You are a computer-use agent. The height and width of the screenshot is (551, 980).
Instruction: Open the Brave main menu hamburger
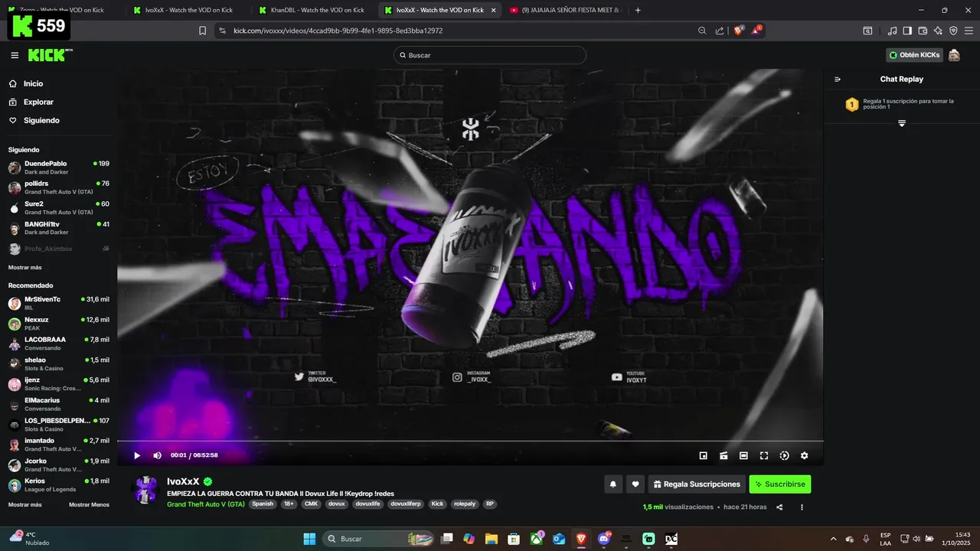[x=969, y=31]
